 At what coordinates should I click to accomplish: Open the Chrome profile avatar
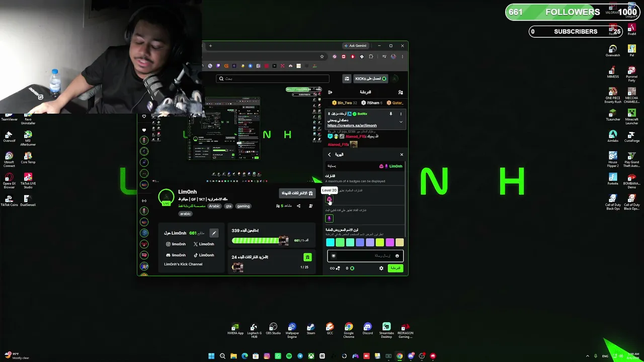coord(393,56)
